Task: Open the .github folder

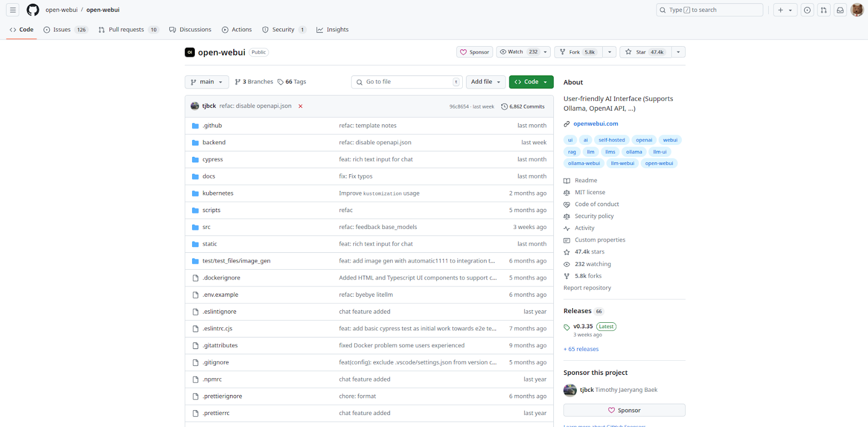Action: click(212, 125)
